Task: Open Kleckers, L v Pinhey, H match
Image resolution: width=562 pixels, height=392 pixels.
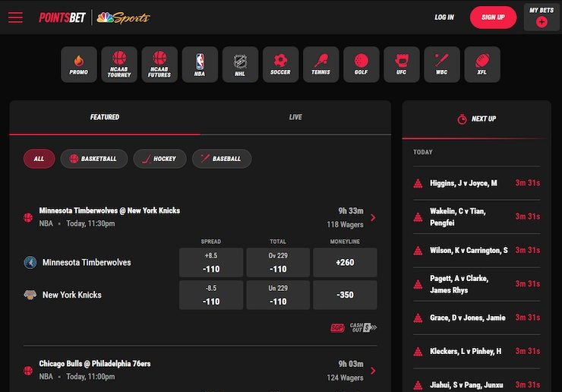Action: click(x=476, y=352)
